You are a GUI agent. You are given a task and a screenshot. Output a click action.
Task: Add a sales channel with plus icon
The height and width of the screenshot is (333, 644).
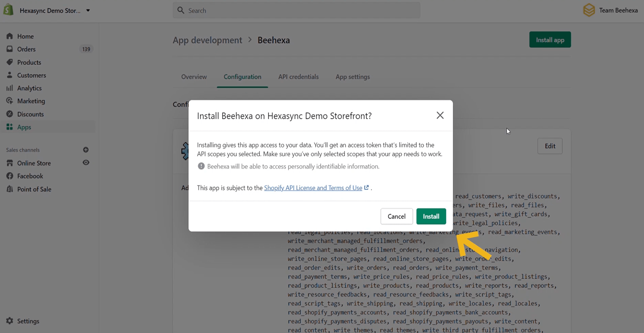[x=86, y=150]
